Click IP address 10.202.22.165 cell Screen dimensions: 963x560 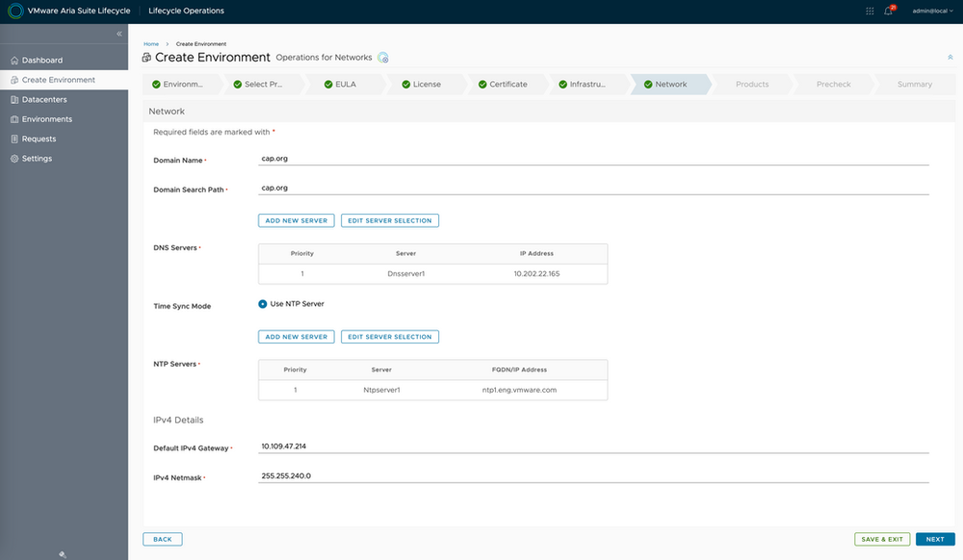536,273
